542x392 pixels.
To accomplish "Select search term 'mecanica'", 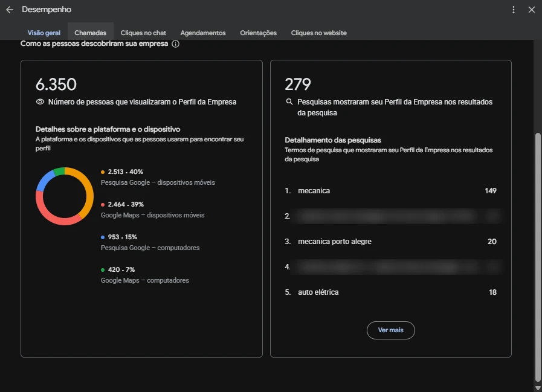I will (314, 191).
